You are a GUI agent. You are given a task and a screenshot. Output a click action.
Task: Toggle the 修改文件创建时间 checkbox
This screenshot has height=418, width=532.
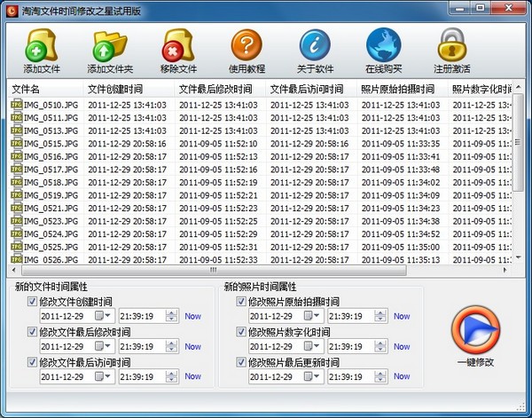[x=32, y=301]
